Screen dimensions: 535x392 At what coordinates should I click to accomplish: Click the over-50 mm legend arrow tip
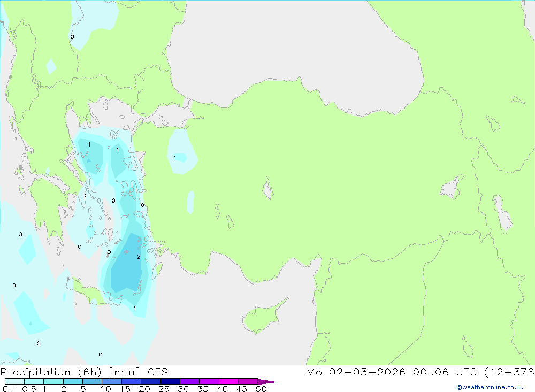click(267, 381)
